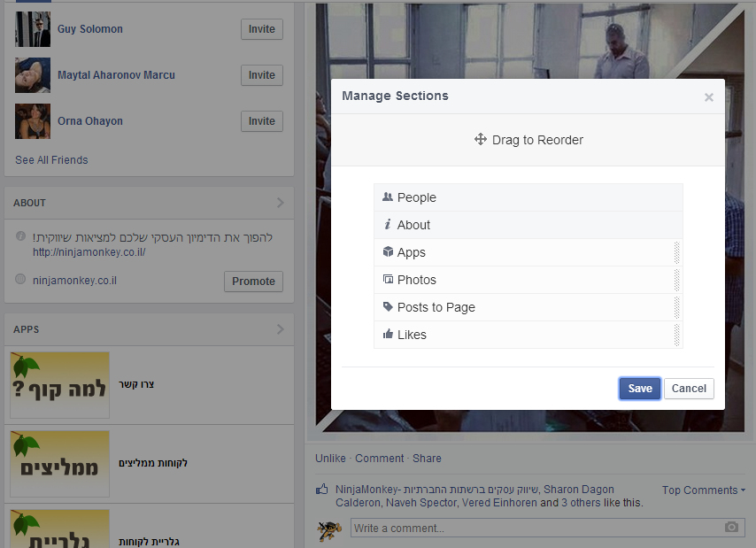Open the למה קוף app thumbnail
756x548 pixels.
point(60,385)
